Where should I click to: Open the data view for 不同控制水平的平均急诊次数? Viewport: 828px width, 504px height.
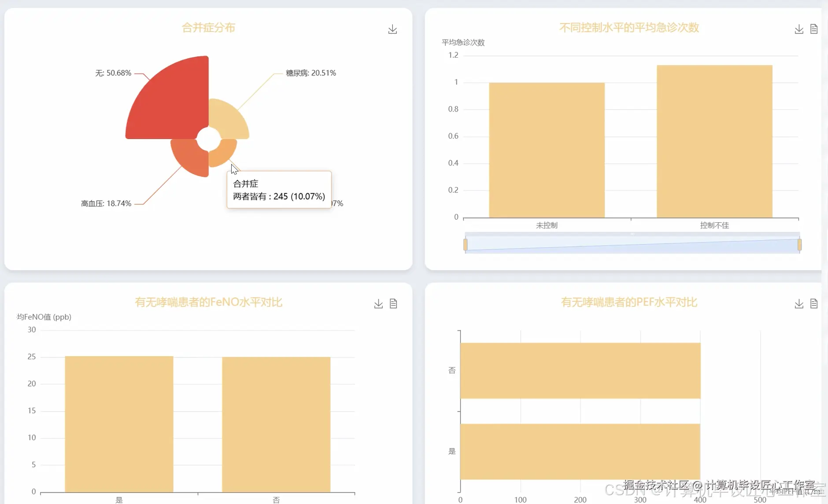(x=814, y=29)
